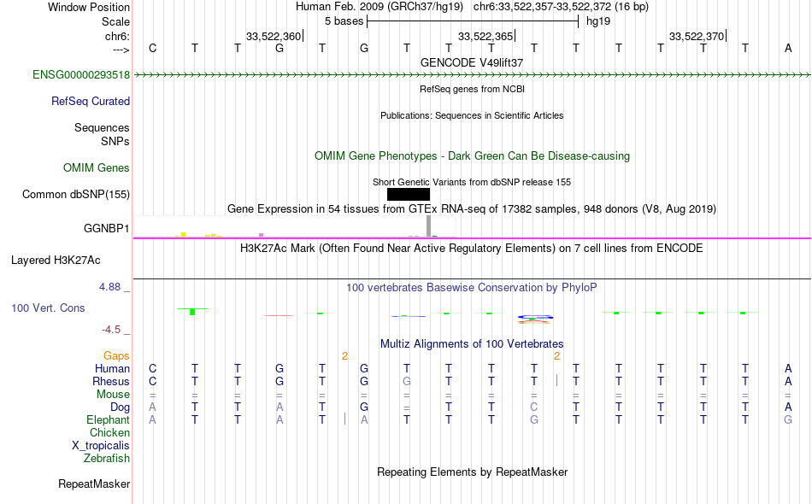Click the C base in the Dog row
The width and height of the screenshot is (812, 504).
click(x=534, y=407)
